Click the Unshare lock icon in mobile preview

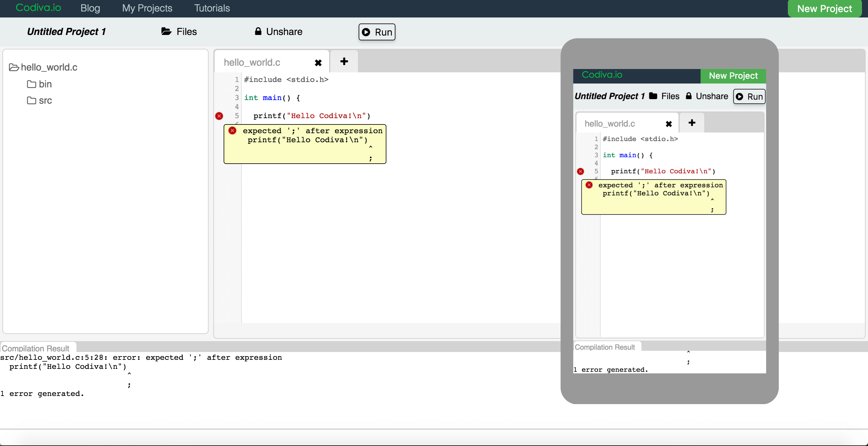click(x=688, y=96)
